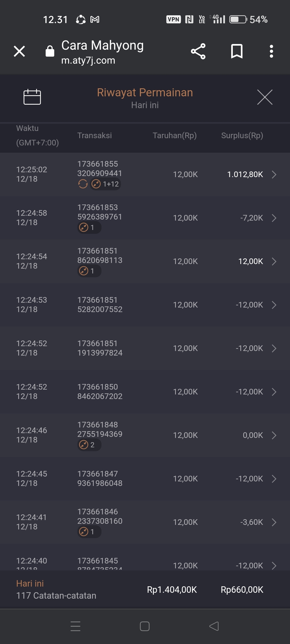
Task: Tap the browser share icon
Action: (x=198, y=51)
